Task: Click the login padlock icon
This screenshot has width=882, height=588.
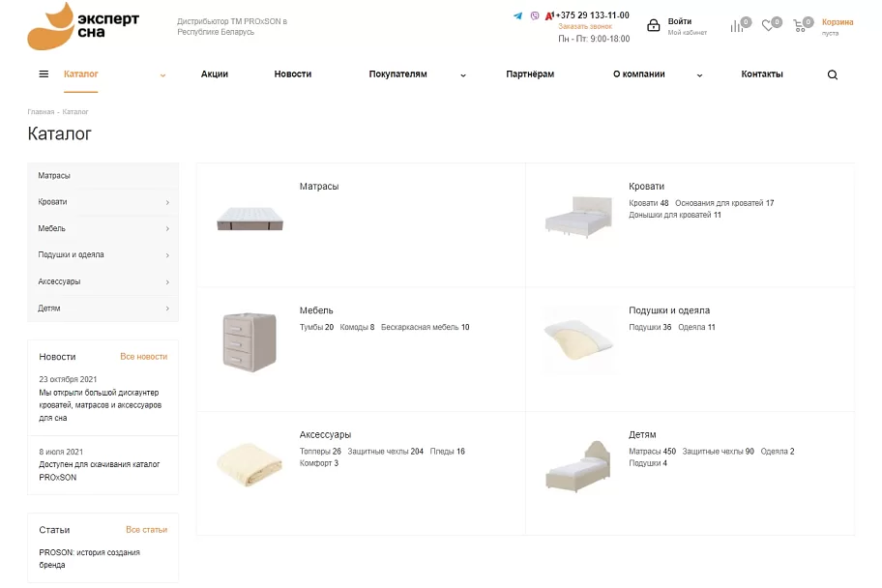Action: 653,25
